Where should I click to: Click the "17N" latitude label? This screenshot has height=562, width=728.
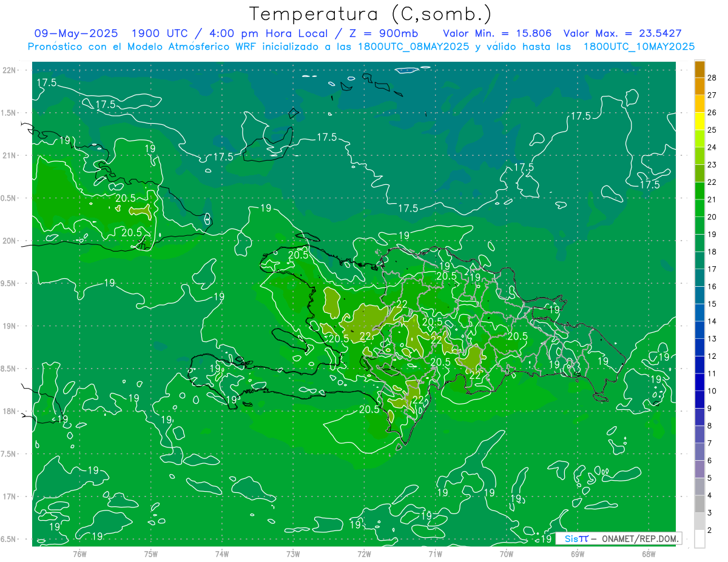pos(10,497)
